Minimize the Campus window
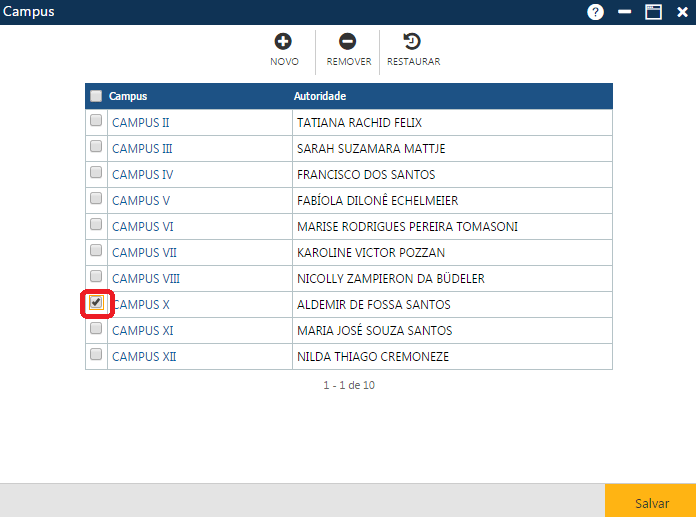 click(625, 12)
